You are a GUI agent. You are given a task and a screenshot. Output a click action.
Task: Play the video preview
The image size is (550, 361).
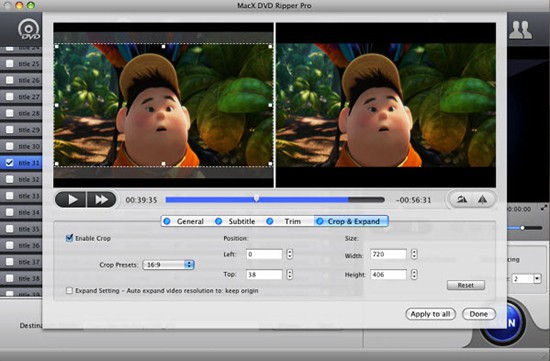[71, 200]
